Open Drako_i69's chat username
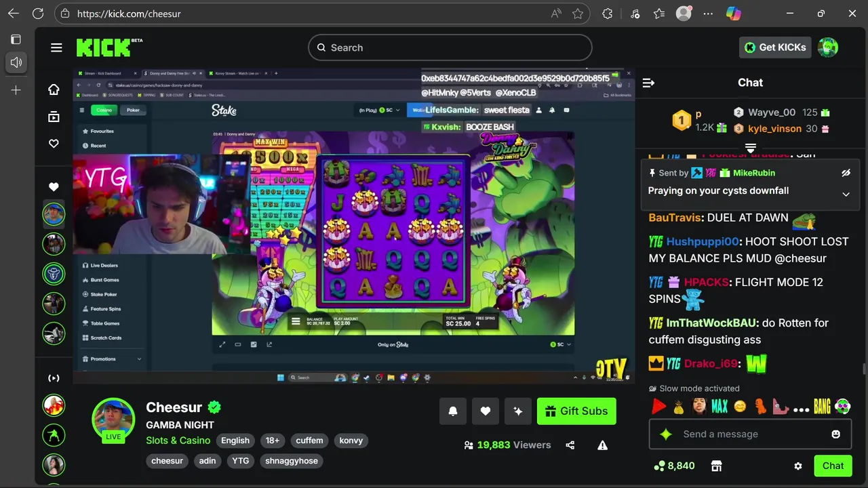 point(711,363)
